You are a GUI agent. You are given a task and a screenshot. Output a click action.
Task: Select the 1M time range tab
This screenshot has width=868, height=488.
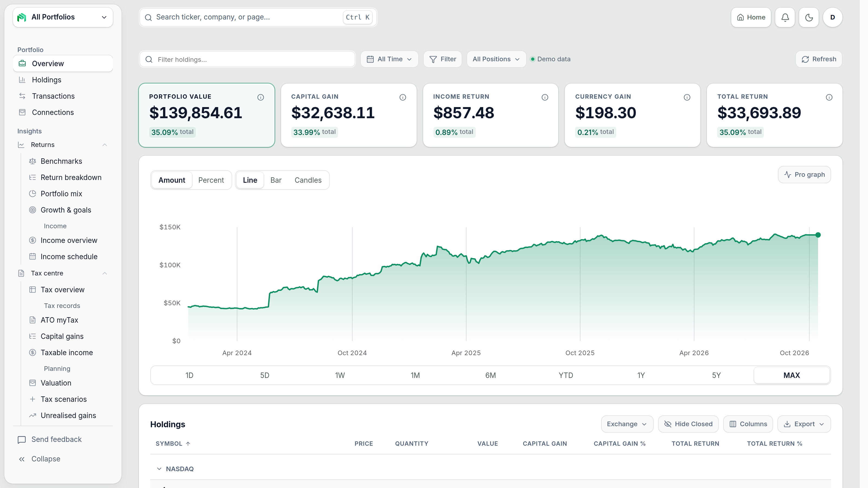pyautogui.click(x=419, y=379)
